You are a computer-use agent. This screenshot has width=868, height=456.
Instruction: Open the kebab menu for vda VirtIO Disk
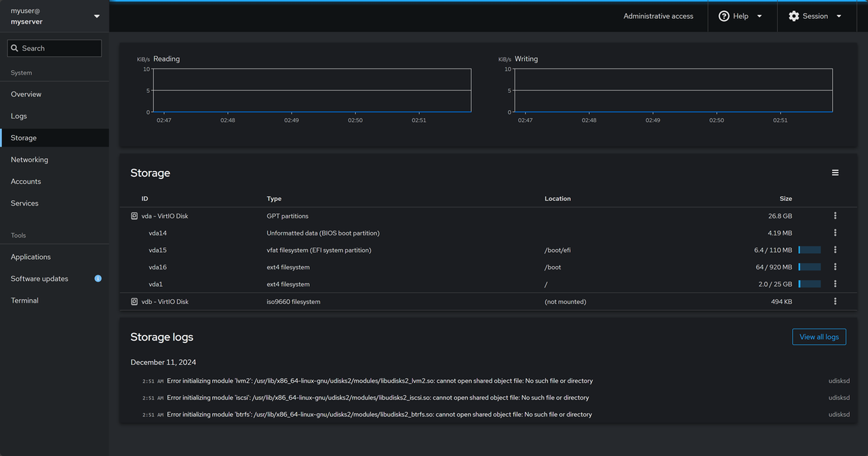(x=835, y=216)
